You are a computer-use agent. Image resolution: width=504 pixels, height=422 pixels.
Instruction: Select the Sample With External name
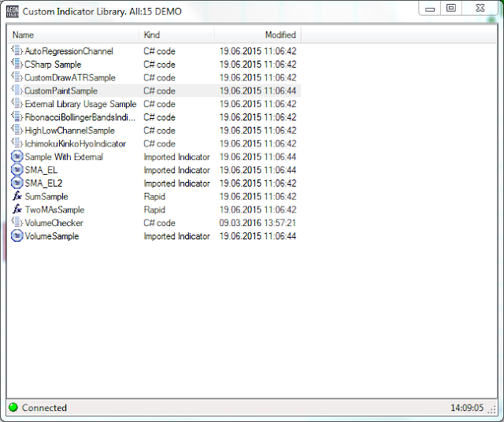(x=64, y=157)
